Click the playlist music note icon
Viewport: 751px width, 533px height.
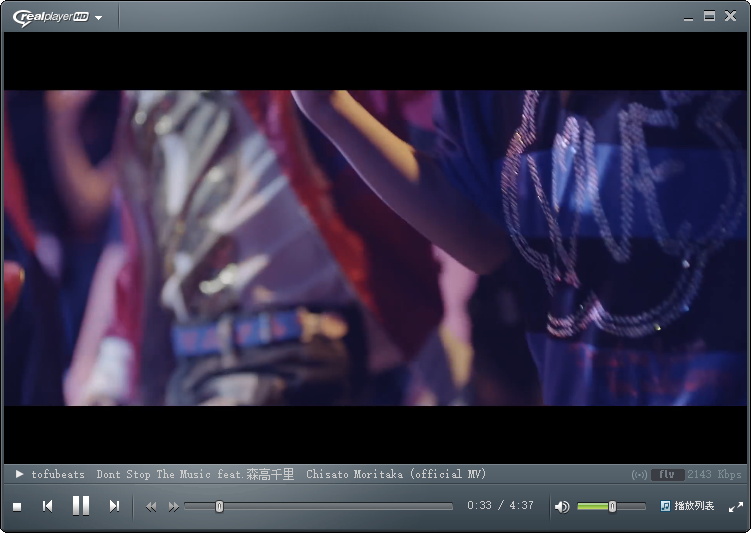click(665, 506)
